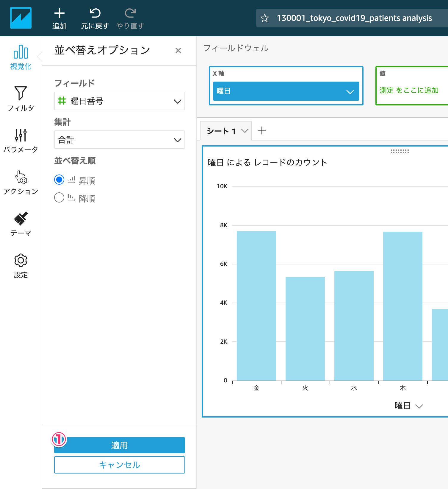Add a new sheet with plus tab

point(261,130)
